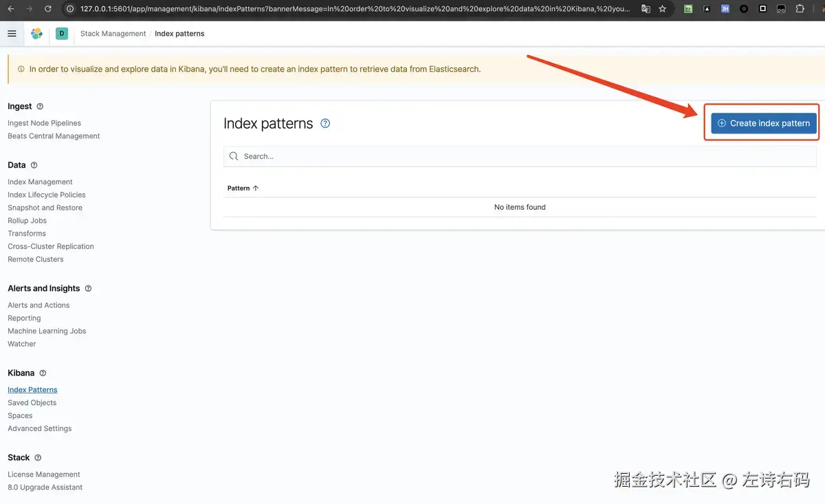Open the black triangle extension icon
825x504 pixels.
click(x=707, y=9)
